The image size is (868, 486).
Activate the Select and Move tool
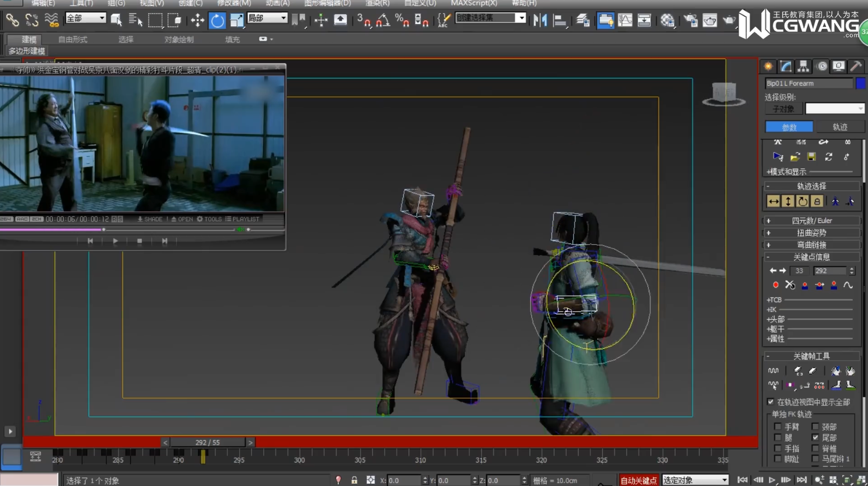tap(197, 20)
